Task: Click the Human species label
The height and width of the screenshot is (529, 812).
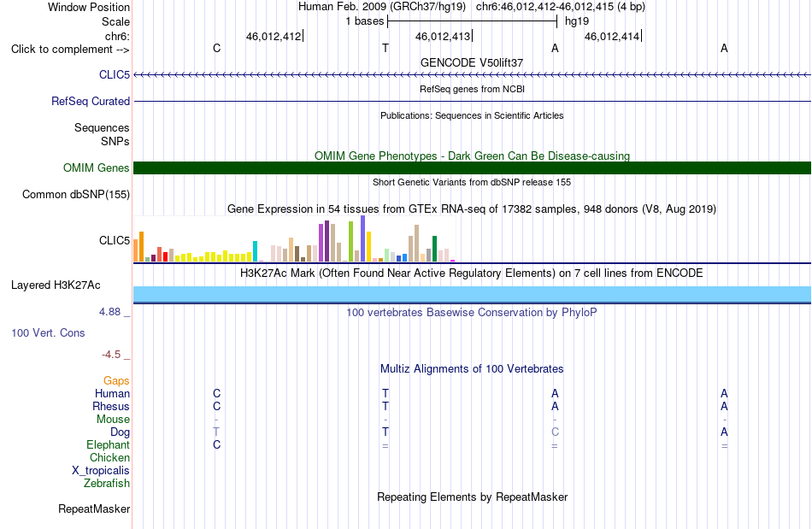Action: [112, 393]
